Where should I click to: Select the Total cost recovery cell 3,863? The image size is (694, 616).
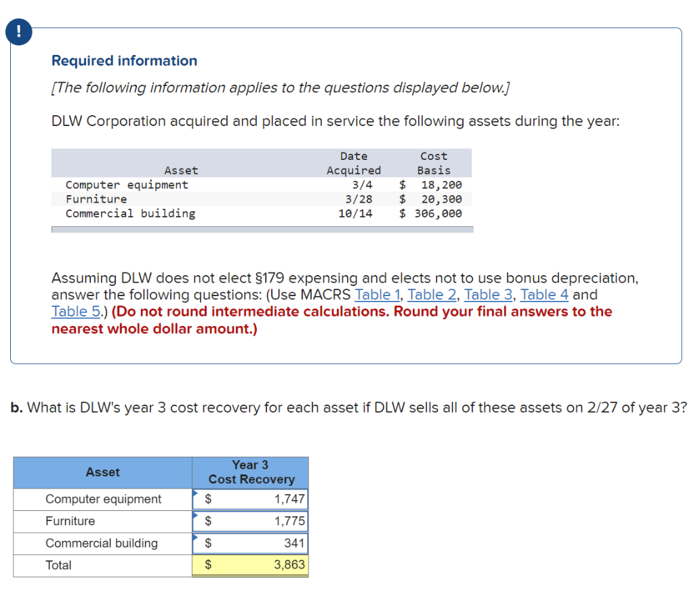[x=251, y=565]
